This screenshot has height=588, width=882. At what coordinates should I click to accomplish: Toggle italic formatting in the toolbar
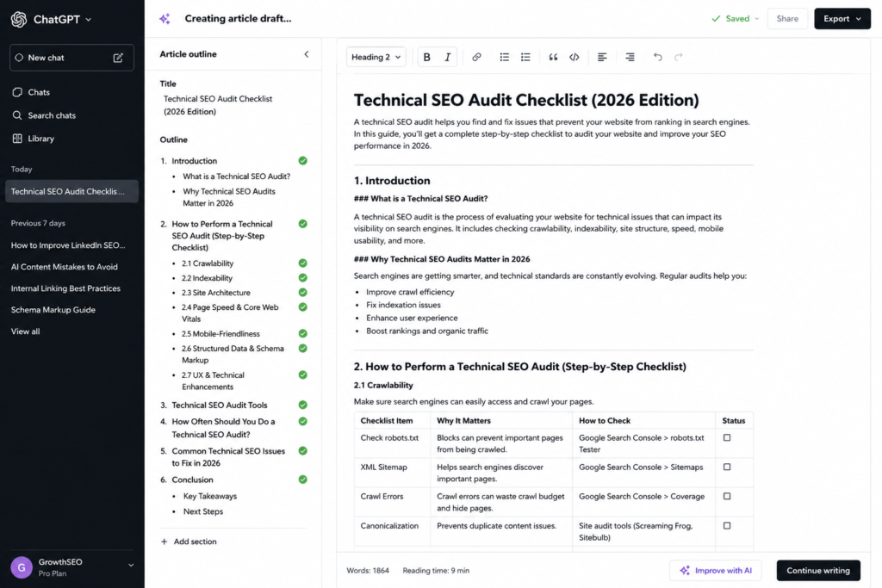pyautogui.click(x=448, y=57)
